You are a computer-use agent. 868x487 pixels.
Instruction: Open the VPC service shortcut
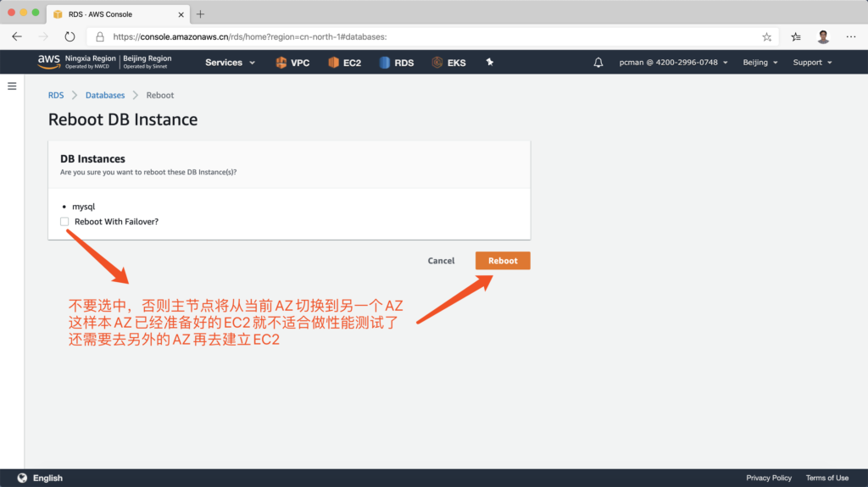point(292,63)
